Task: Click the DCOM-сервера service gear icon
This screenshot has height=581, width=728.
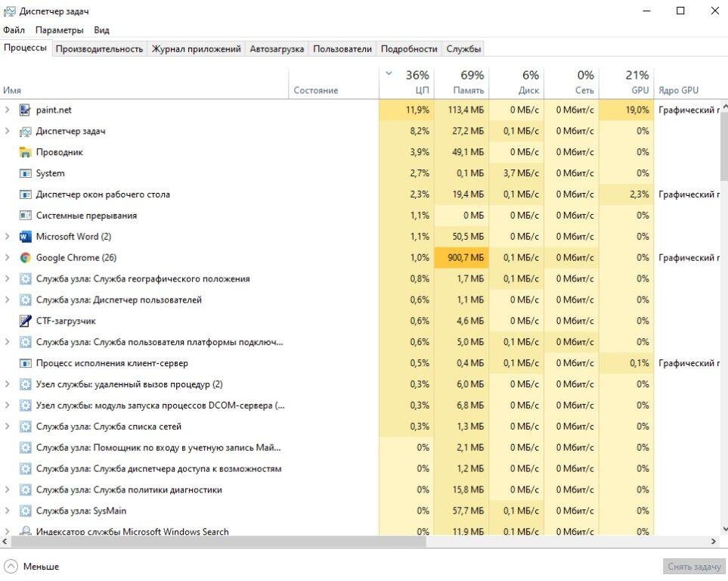Action: pyautogui.click(x=25, y=405)
